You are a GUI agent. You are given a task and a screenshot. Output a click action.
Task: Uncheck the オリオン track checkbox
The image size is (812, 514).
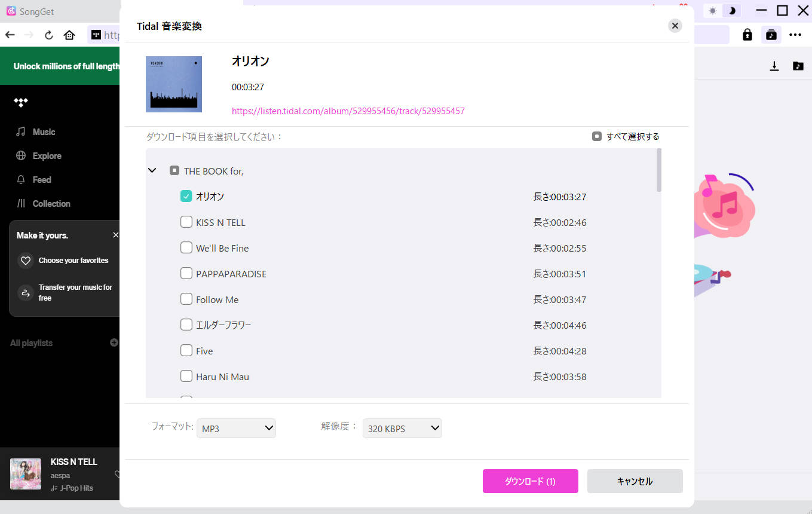pyautogui.click(x=186, y=196)
